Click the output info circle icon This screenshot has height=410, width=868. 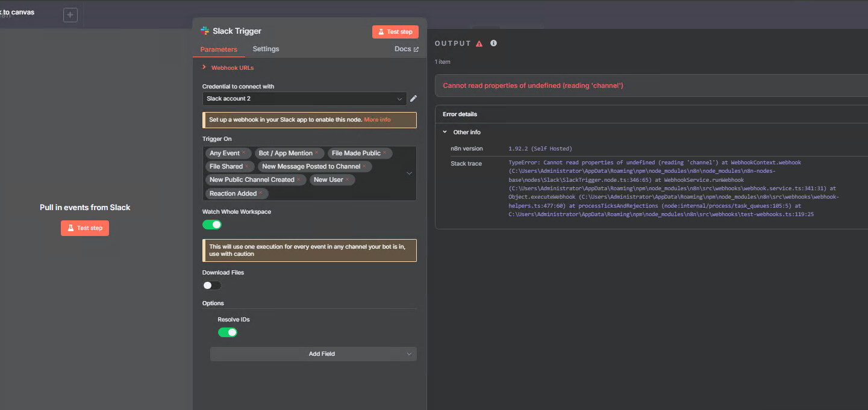[494, 43]
